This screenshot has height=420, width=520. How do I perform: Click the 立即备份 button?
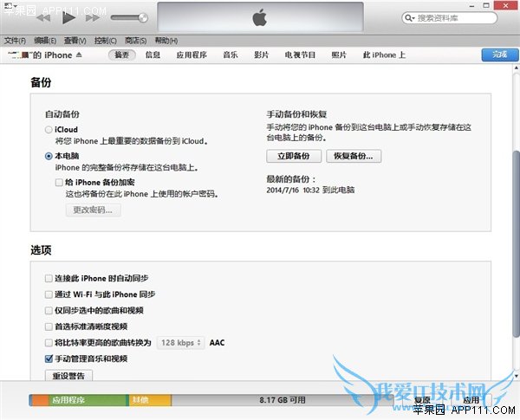294,156
